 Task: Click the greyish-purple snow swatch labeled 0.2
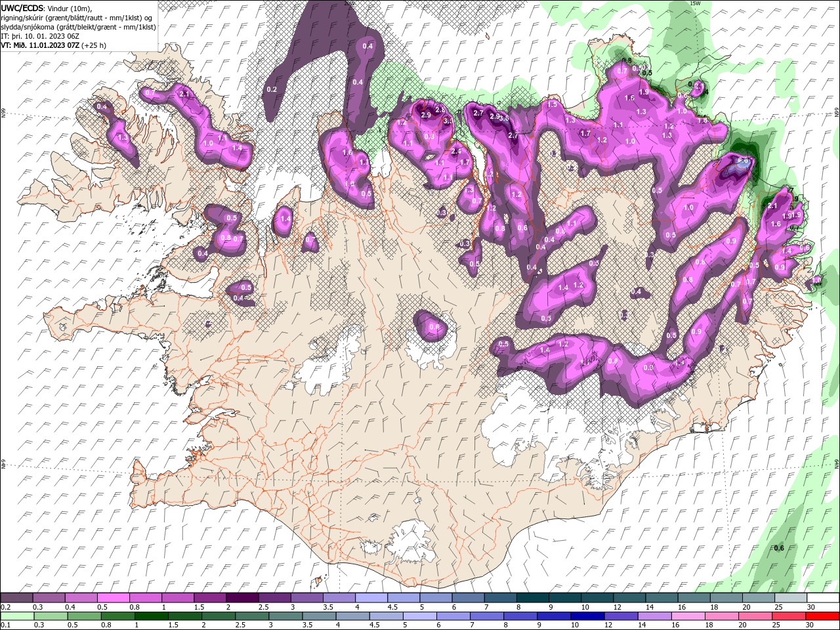coord(17,598)
